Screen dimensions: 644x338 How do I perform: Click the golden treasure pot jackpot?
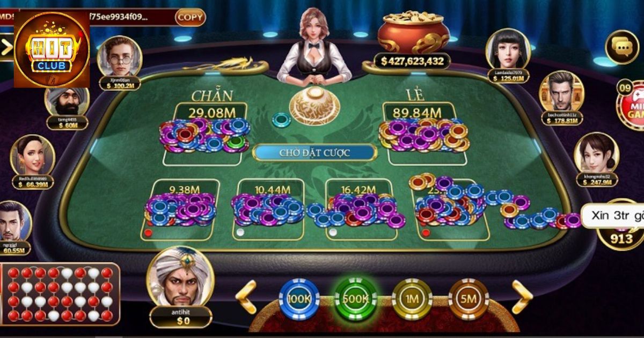413,32
